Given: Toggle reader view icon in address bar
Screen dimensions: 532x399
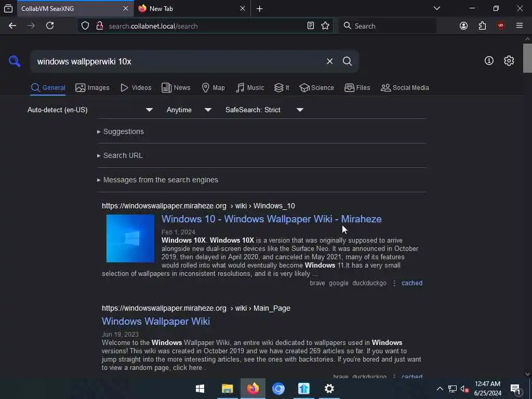Looking at the screenshot, I should click(311, 26).
